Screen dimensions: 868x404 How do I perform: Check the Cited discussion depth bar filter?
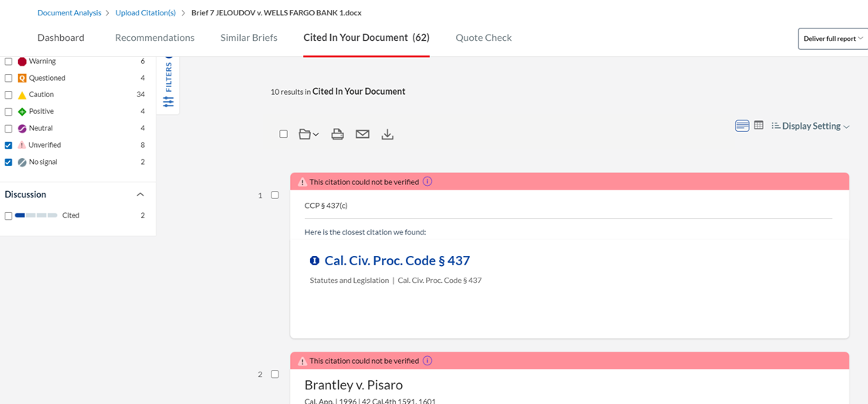coord(8,216)
